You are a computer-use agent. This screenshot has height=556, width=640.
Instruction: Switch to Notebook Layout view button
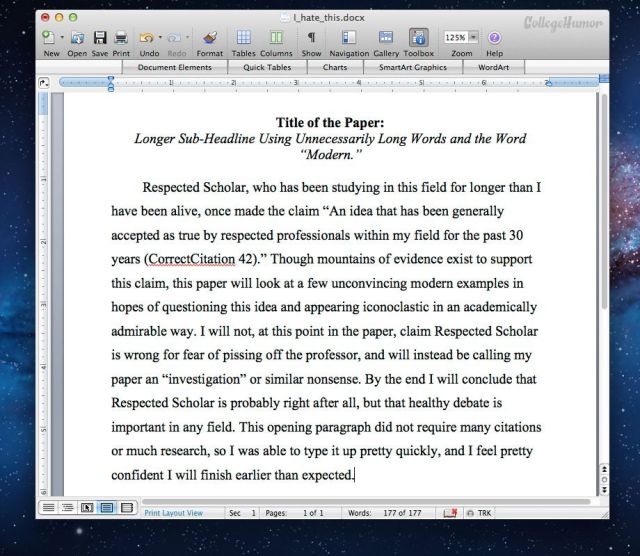127,507
